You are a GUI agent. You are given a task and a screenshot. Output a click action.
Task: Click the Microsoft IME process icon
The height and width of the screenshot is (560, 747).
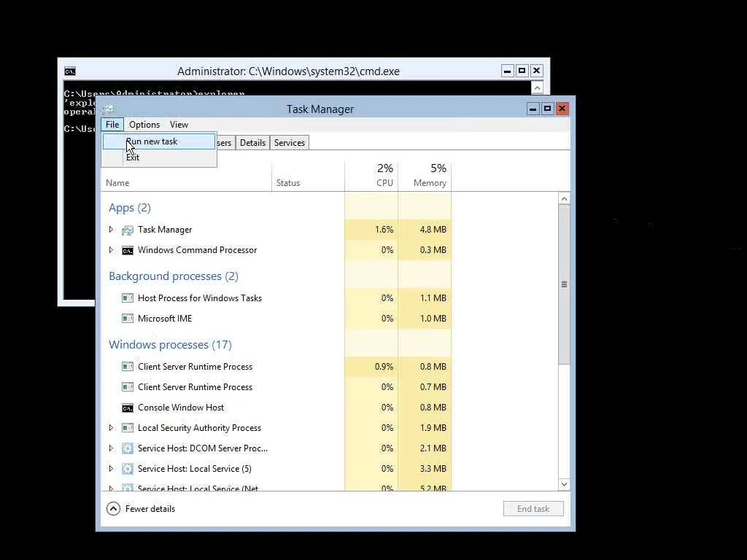coord(127,319)
